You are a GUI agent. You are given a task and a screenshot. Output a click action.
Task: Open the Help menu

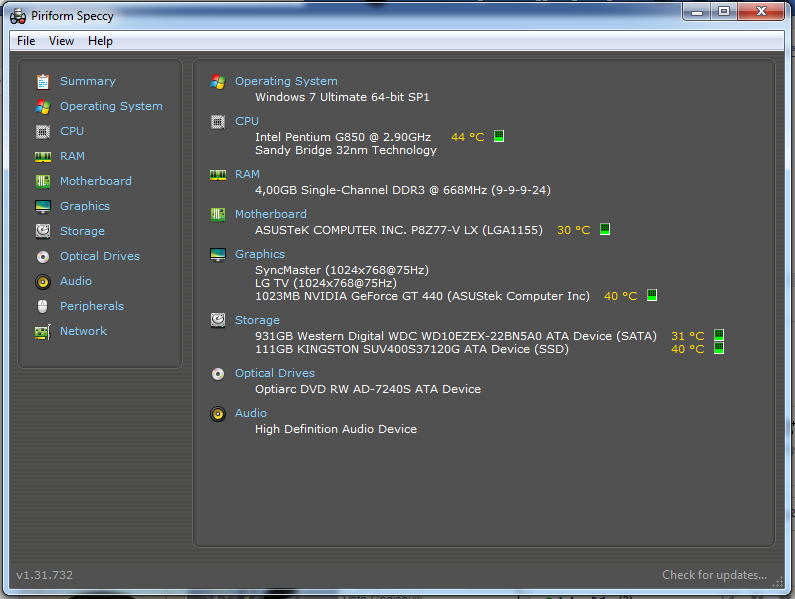coord(100,41)
